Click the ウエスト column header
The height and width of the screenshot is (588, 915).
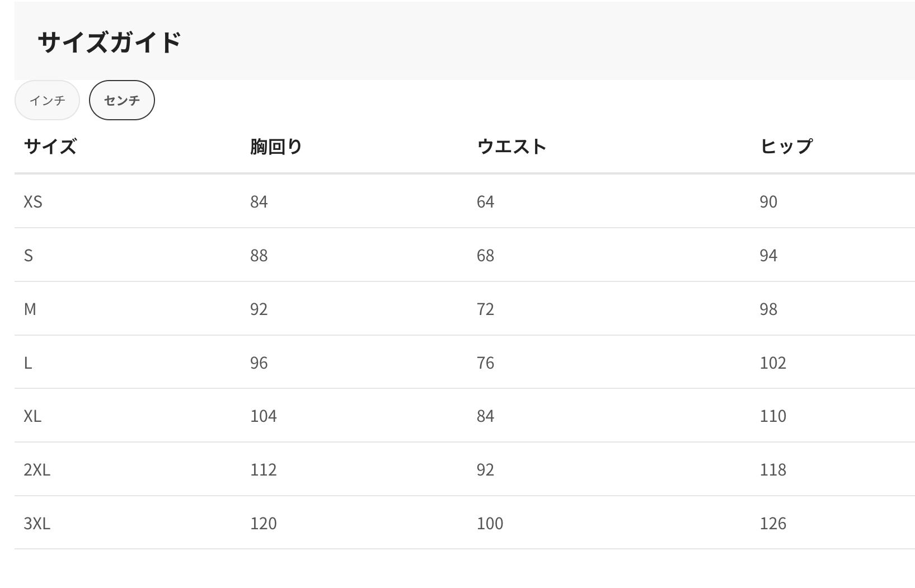(512, 147)
